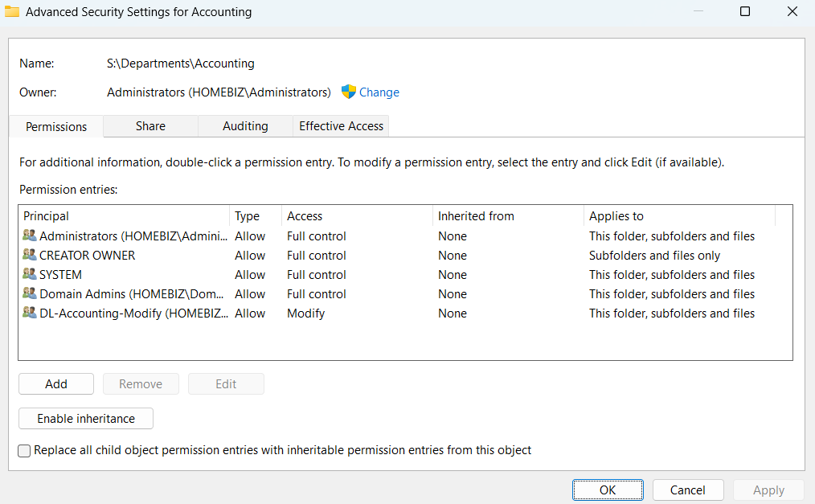815x504 pixels.
Task: Click the group icon for Domain Admins
Action: (x=30, y=293)
